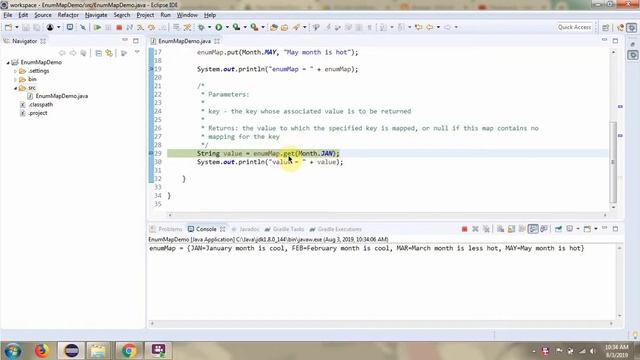Screen dimensions: 640x360
Task: Open the File menu
Action: [8, 15]
